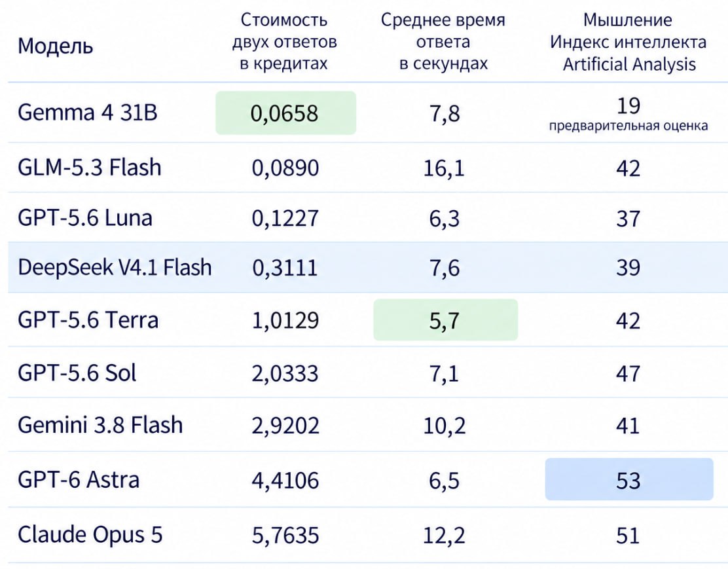Click the green highlighted 0,0658 cost cell
Viewport: 728px width, 569px height.
tap(285, 113)
